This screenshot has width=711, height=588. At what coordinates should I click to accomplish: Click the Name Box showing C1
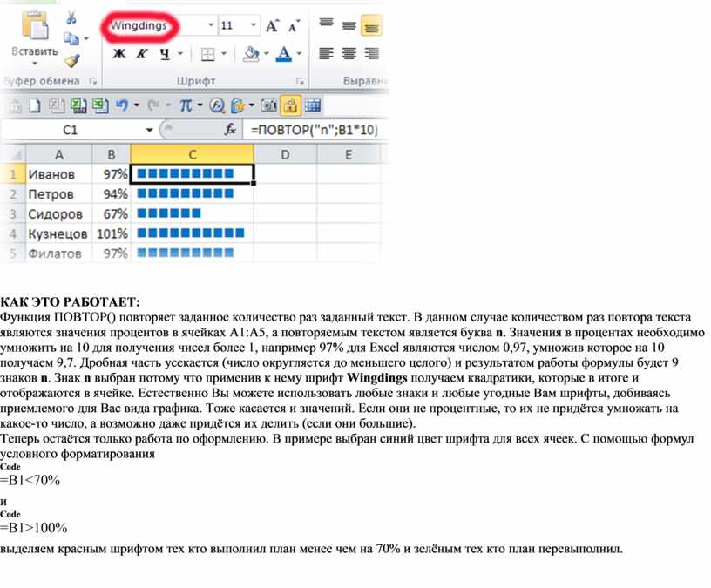tap(71, 130)
